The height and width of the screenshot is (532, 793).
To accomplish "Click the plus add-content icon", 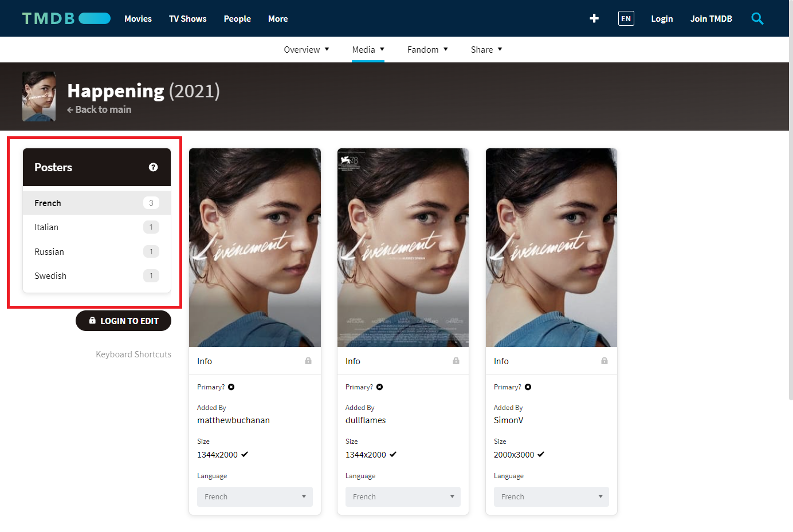I will pos(594,18).
